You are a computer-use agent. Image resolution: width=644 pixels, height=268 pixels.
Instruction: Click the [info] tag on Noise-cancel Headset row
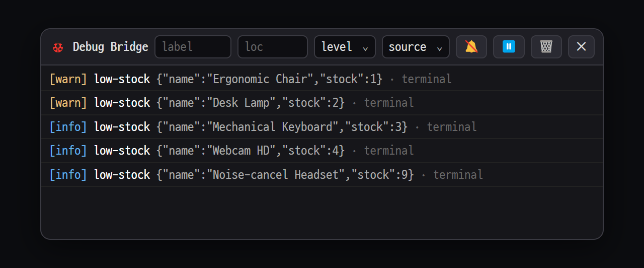tap(68, 175)
